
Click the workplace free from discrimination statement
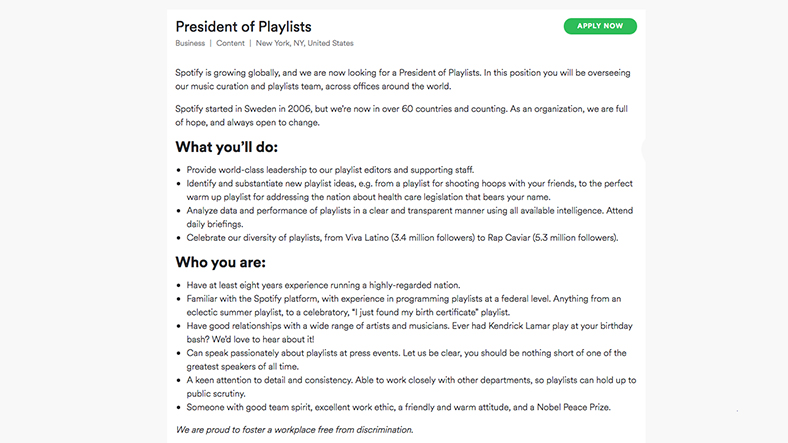pos(294,430)
